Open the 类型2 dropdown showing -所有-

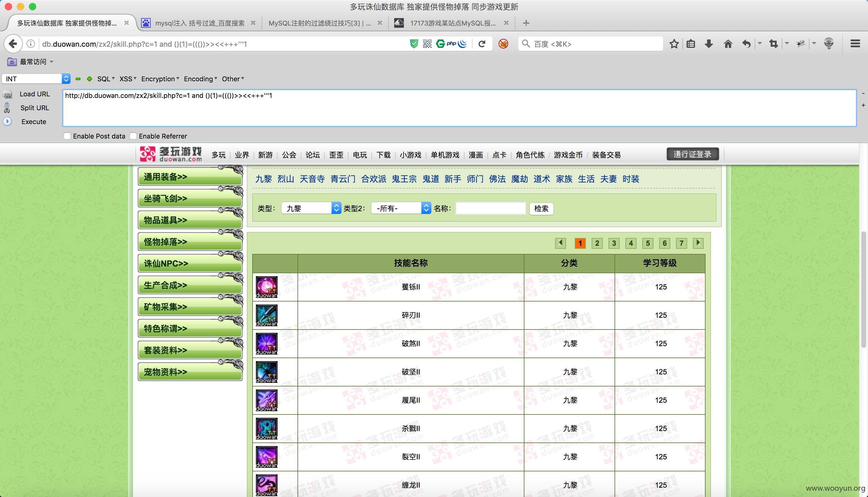tap(401, 208)
